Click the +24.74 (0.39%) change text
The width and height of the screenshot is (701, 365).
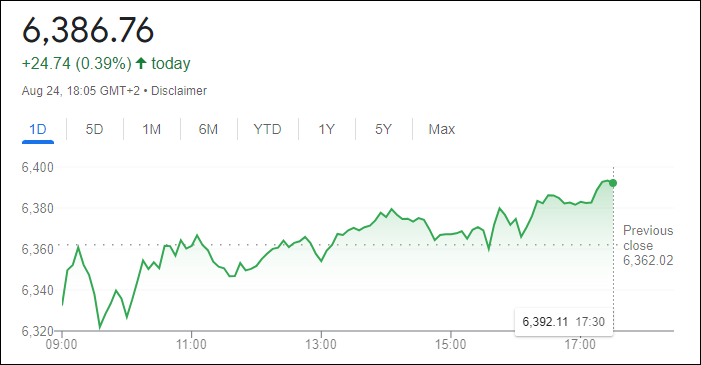point(76,64)
